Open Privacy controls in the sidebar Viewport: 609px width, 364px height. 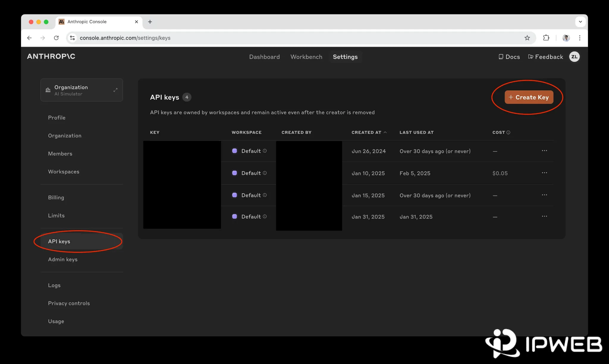(x=69, y=303)
